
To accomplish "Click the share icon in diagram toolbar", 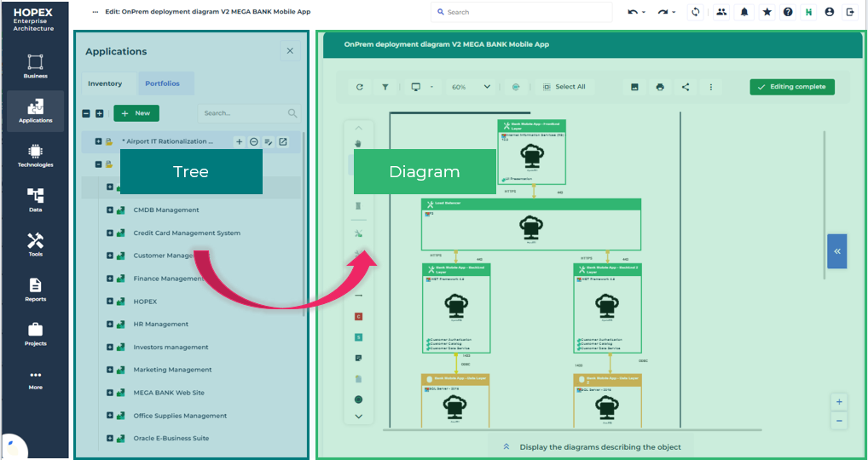I will point(686,87).
